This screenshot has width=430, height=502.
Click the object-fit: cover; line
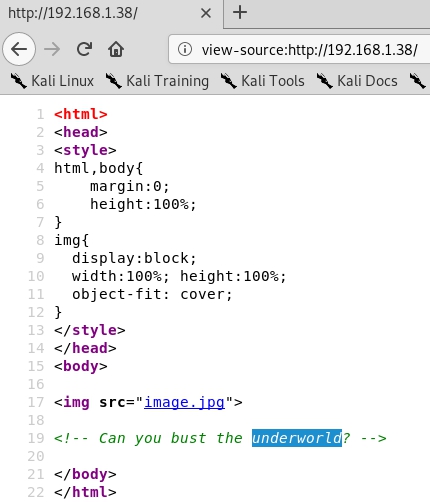(x=152, y=294)
